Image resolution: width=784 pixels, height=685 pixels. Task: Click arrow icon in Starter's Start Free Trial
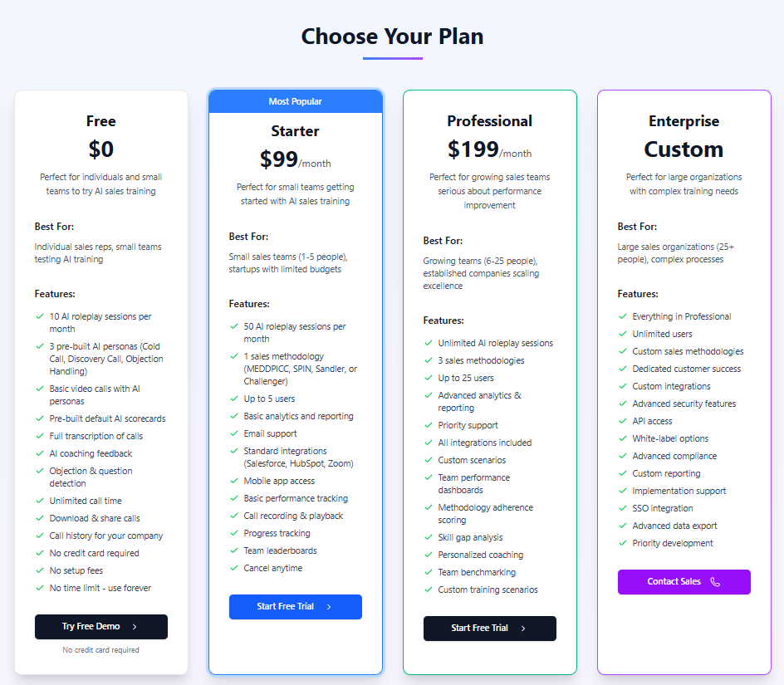click(x=329, y=607)
